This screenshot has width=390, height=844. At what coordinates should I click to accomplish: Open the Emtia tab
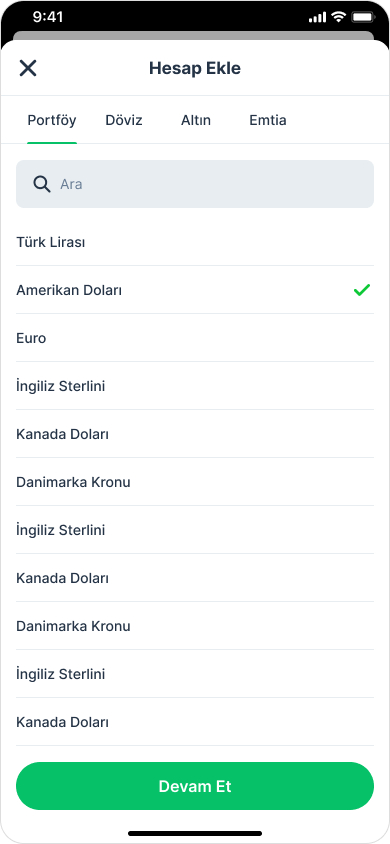point(268,120)
